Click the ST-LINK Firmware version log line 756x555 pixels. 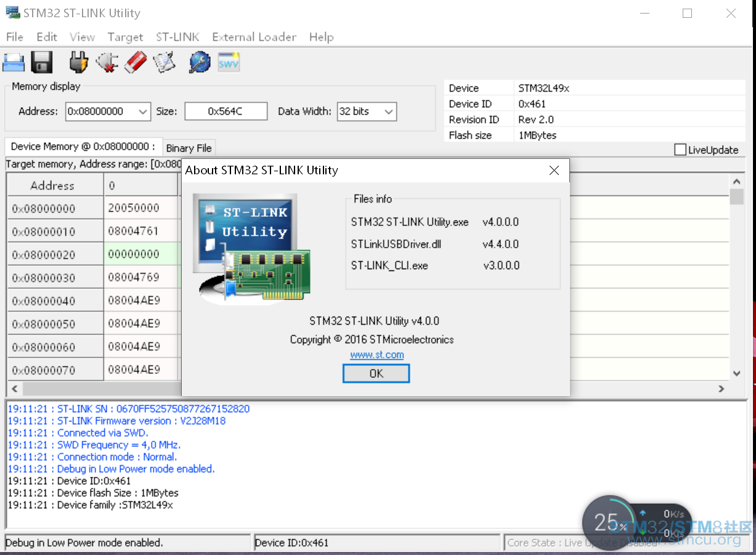click(116, 421)
